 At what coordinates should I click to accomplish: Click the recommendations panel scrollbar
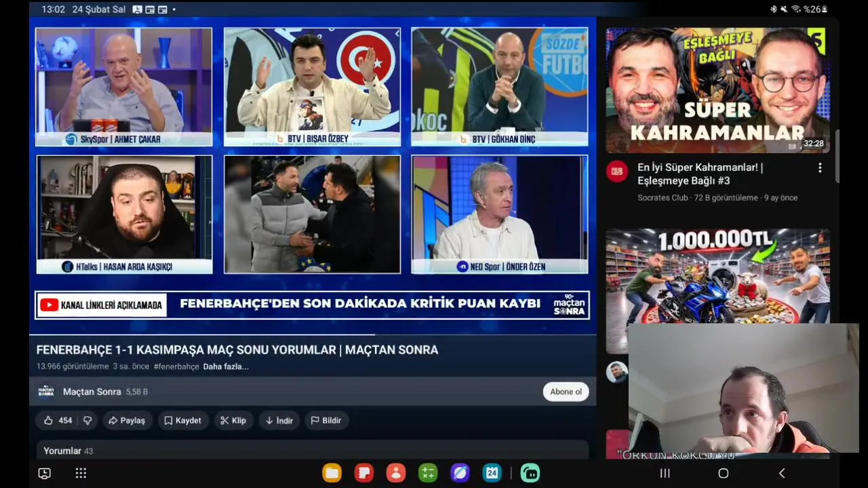point(837,156)
